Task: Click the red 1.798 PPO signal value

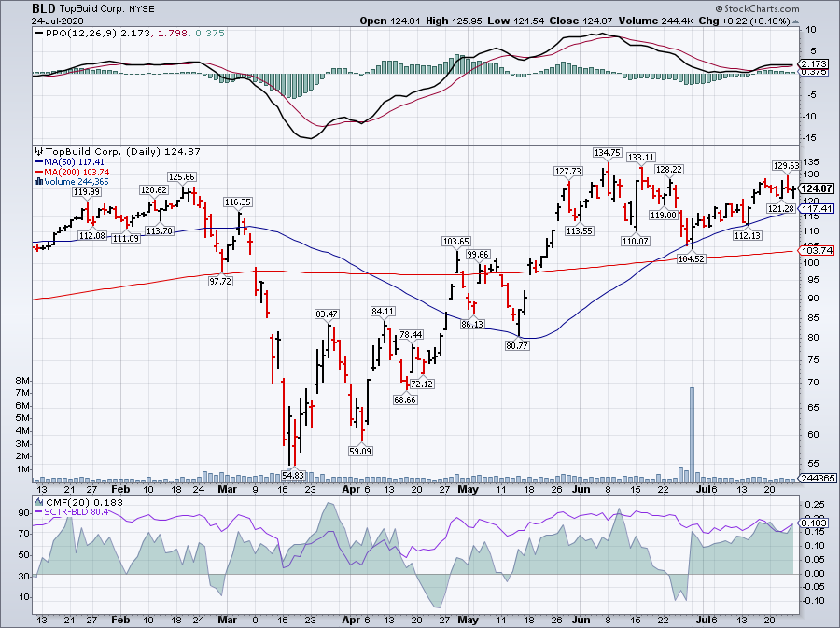Action: click(173, 34)
